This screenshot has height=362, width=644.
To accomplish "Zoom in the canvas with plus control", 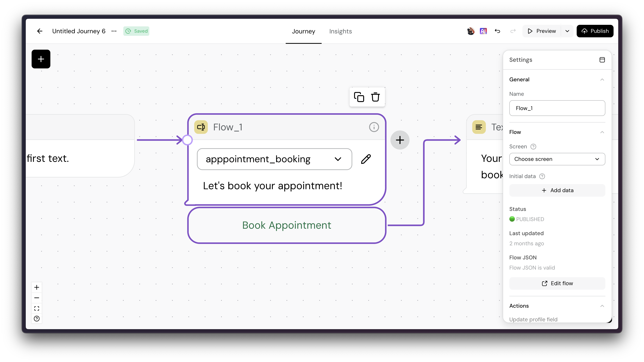I will (x=37, y=287).
